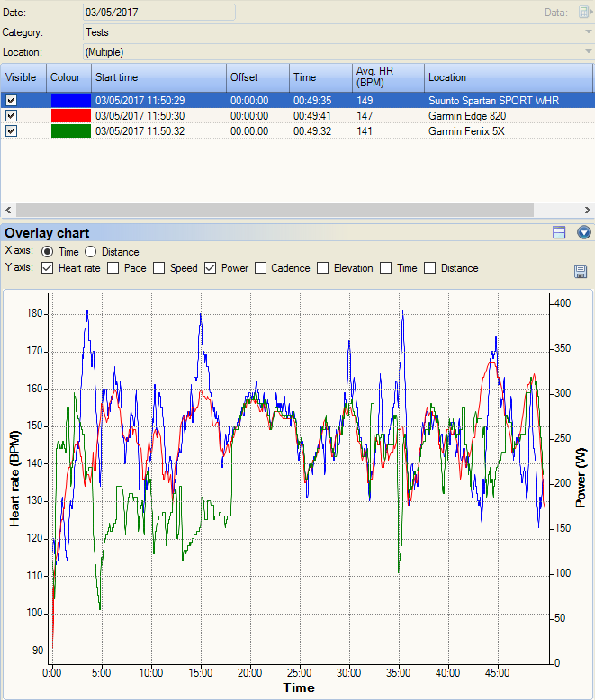Click the green colour swatch
Screen dimensions: 595x700
[x=71, y=131]
